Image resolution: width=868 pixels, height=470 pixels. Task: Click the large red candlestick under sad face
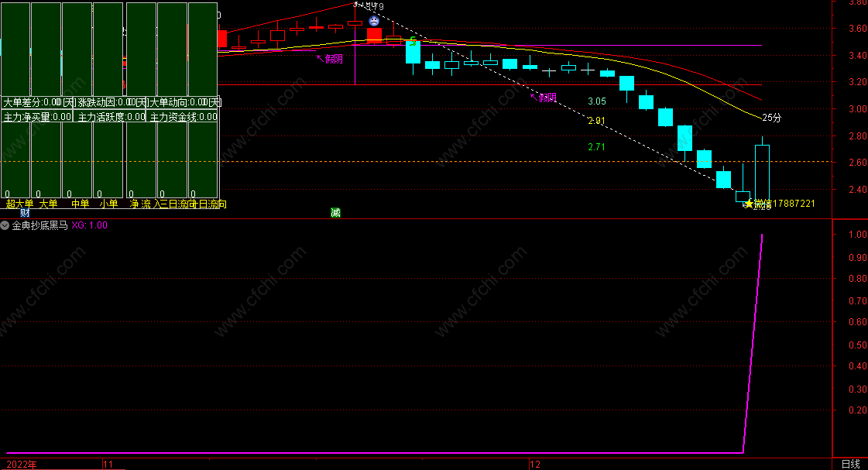[x=374, y=36]
